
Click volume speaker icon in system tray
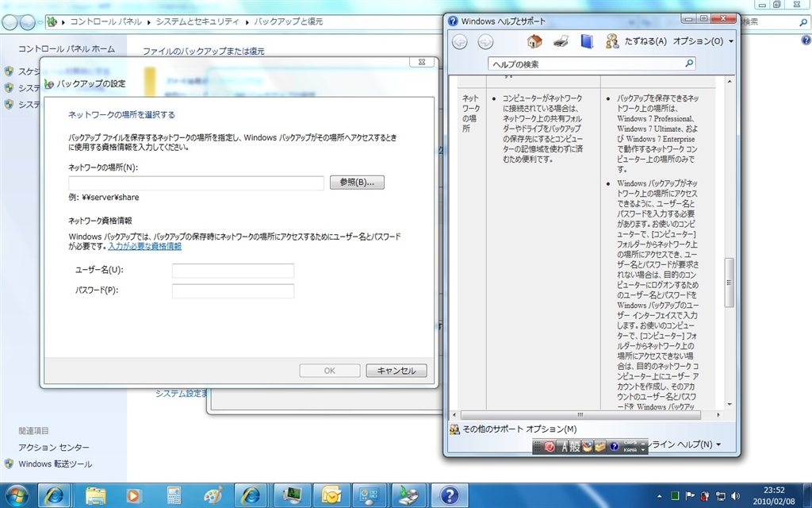coord(735,497)
